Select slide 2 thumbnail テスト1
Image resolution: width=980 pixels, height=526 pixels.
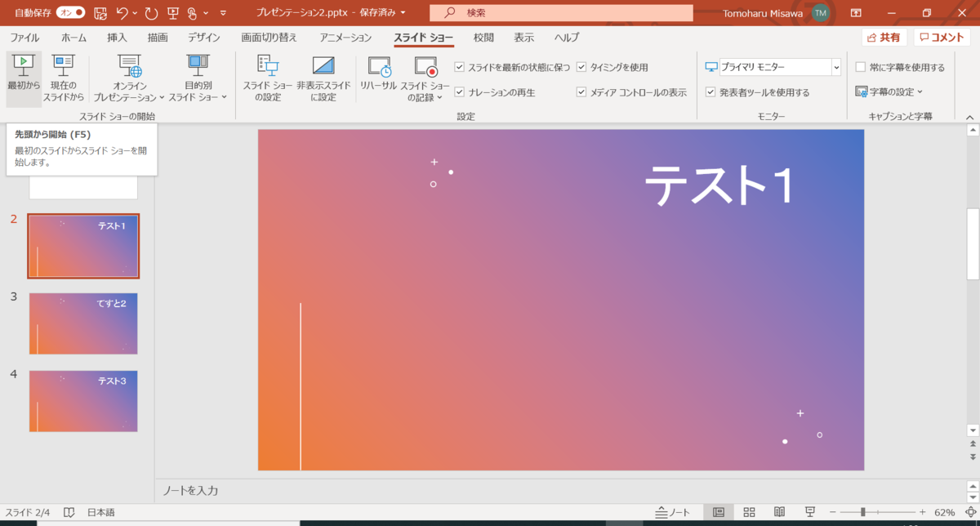83,247
